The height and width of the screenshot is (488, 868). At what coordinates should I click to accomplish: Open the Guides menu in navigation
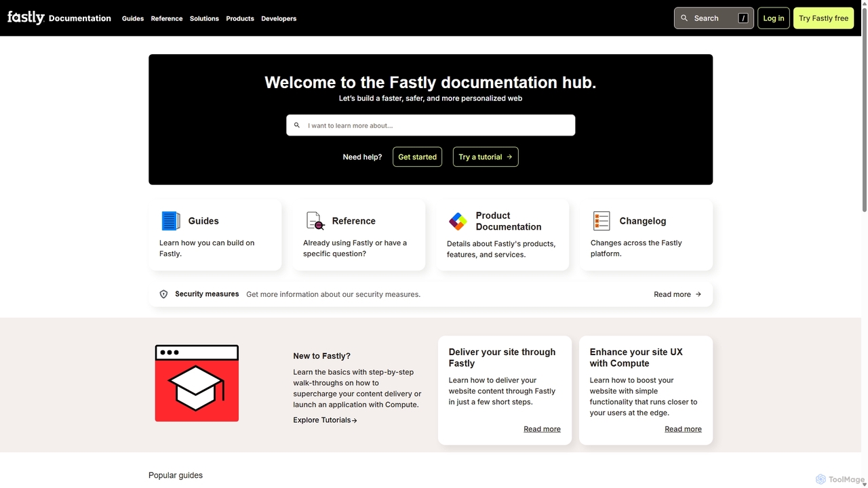133,18
